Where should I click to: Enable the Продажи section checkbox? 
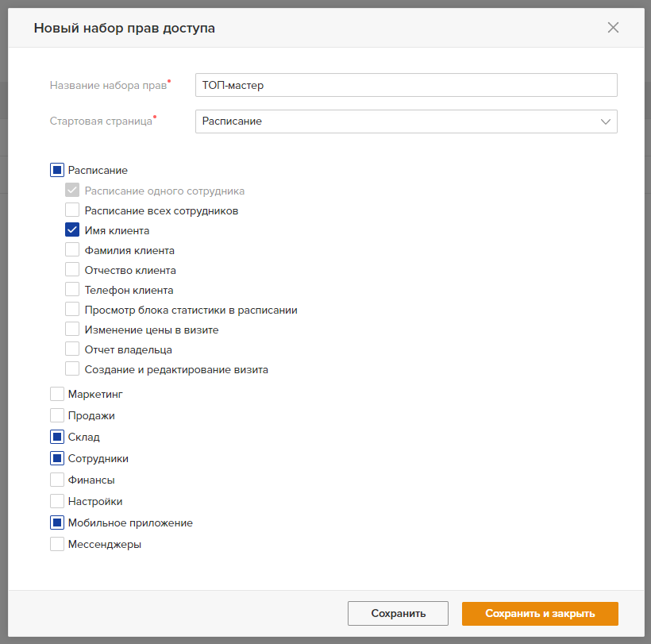[x=57, y=415]
